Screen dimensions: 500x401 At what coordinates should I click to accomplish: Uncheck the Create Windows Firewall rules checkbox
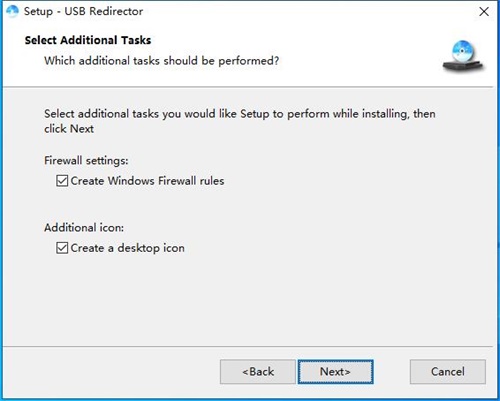(x=62, y=181)
